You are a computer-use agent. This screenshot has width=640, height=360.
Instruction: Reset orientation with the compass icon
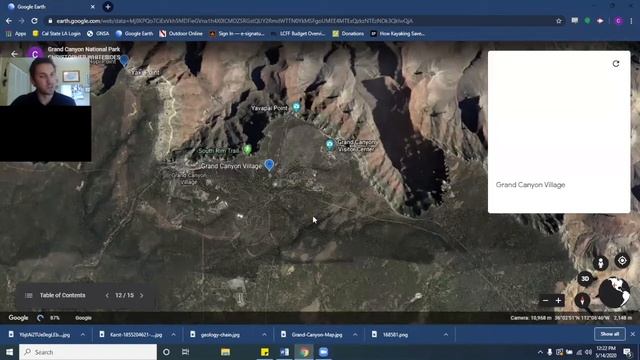pyautogui.click(x=582, y=301)
